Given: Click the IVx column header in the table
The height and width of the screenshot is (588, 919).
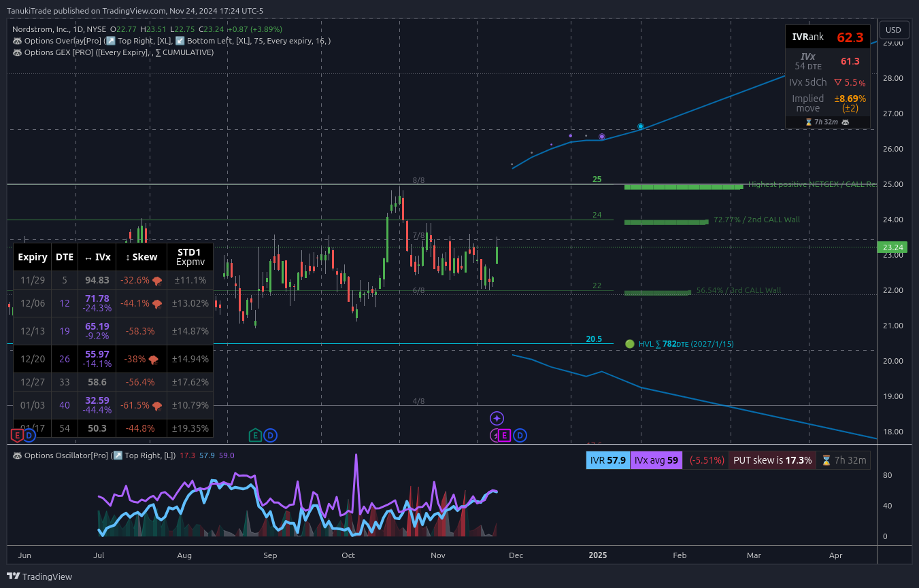Looking at the screenshot, I should [x=98, y=257].
